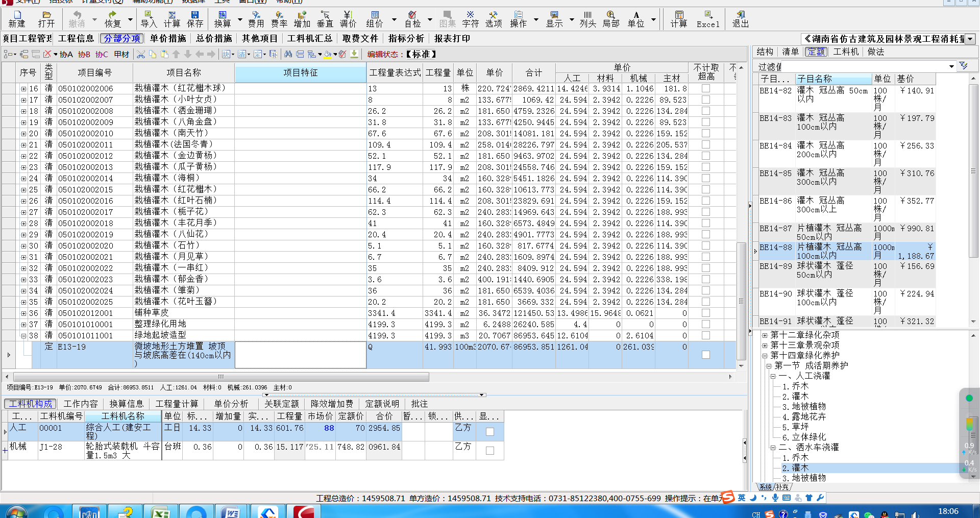Click the quota list vertical scrollbar
This screenshot has height=518, width=980.
coord(973,171)
